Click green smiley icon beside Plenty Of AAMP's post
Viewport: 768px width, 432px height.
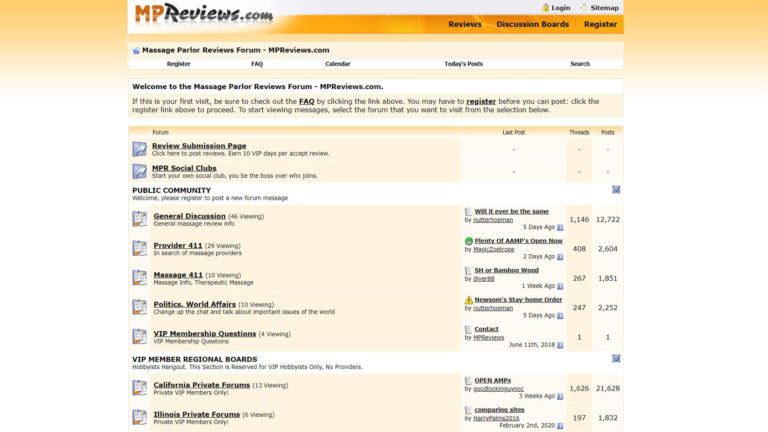469,241
